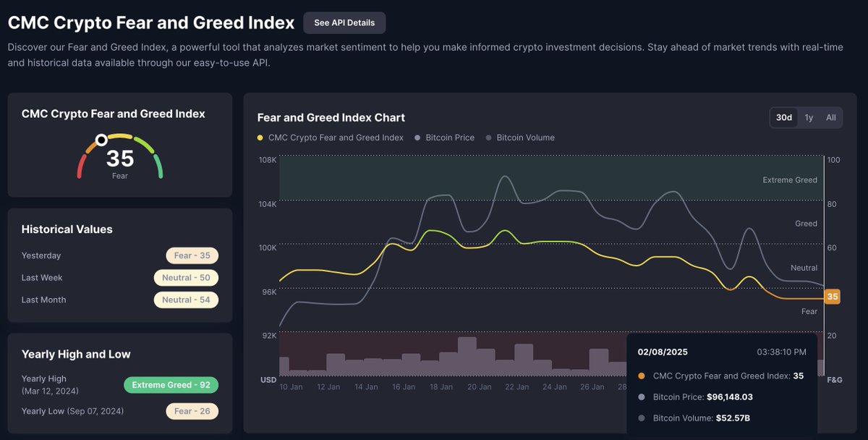Click the 'Neutral' zone label on chart

804,268
